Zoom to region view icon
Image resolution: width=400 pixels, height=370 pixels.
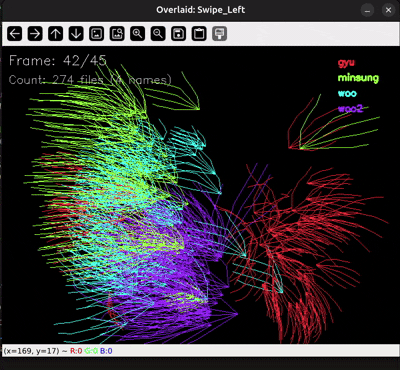(117, 34)
